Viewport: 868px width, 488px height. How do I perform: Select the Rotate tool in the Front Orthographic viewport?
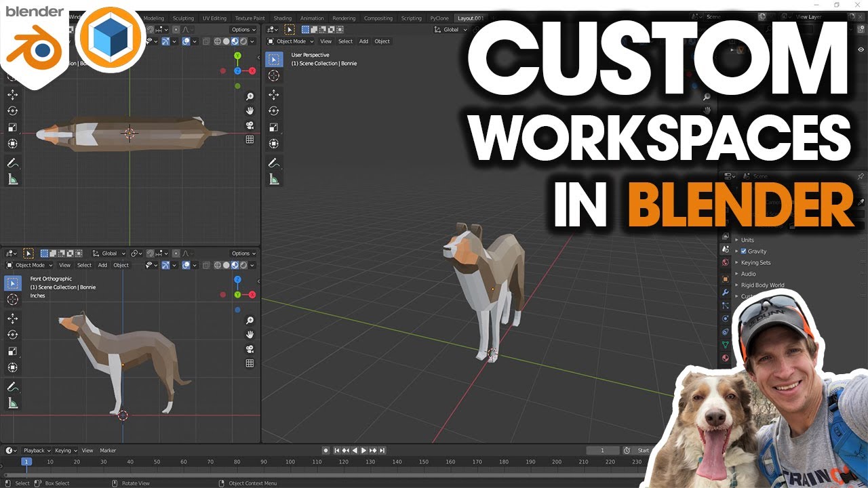pyautogui.click(x=13, y=335)
